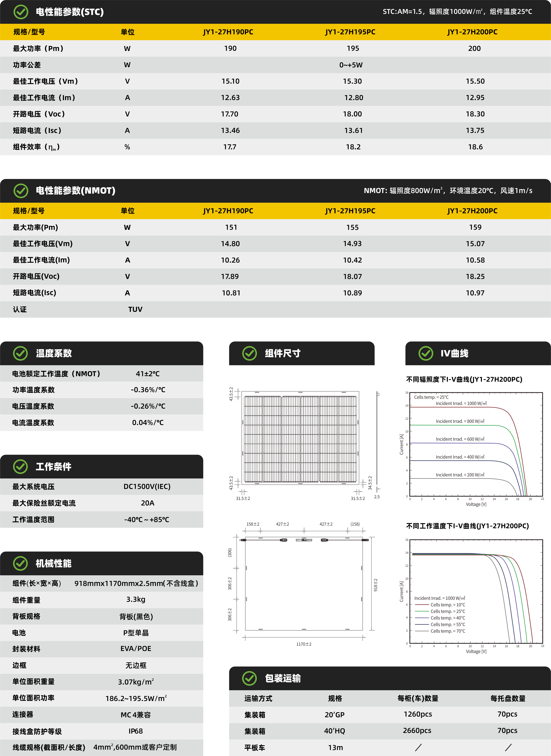
Task: Click the checkmark icon next to 组件尺寸
Action: (x=250, y=353)
